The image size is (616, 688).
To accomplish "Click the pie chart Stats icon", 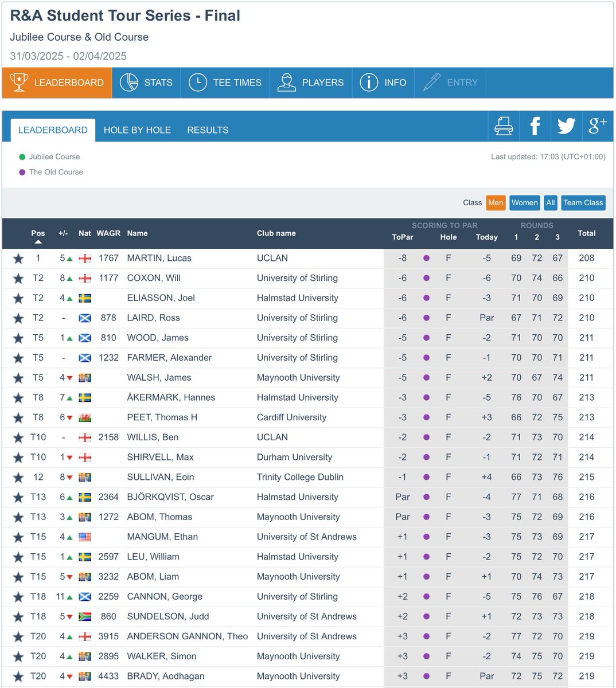I will [129, 83].
